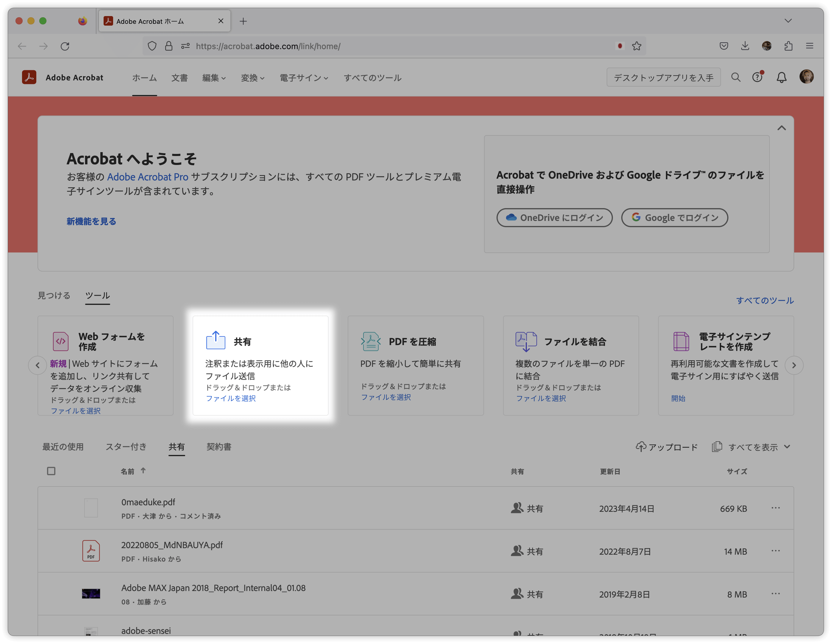Open the search magnifier icon
Image resolution: width=832 pixels, height=644 pixels.
(x=736, y=77)
